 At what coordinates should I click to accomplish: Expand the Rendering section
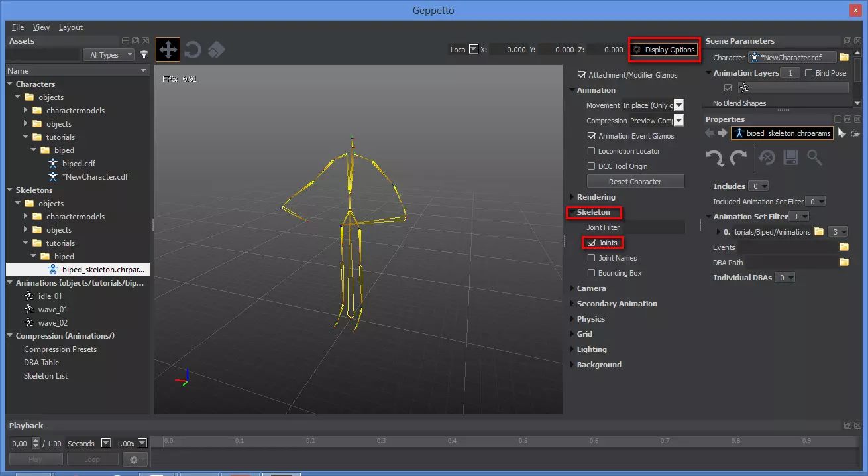tap(596, 197)
